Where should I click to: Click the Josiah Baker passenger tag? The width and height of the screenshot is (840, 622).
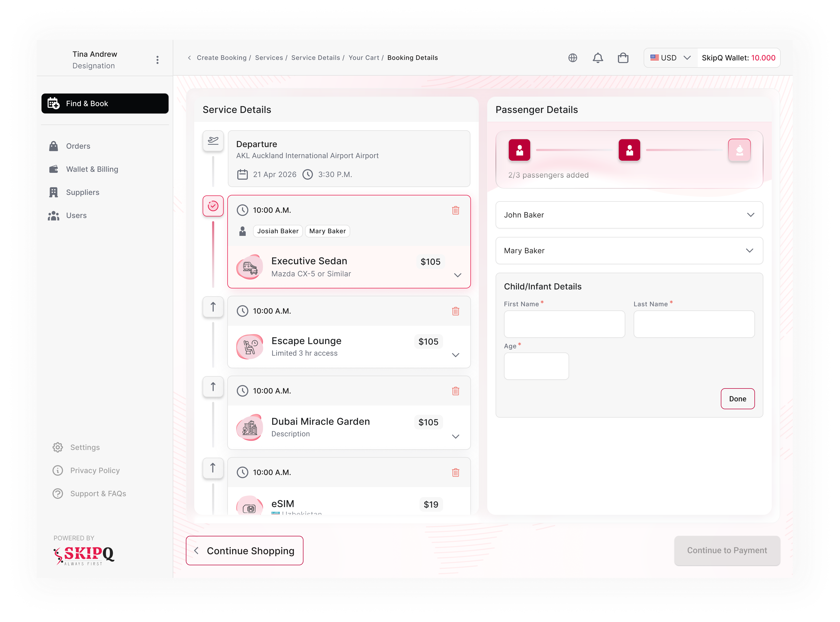(278, 231)
